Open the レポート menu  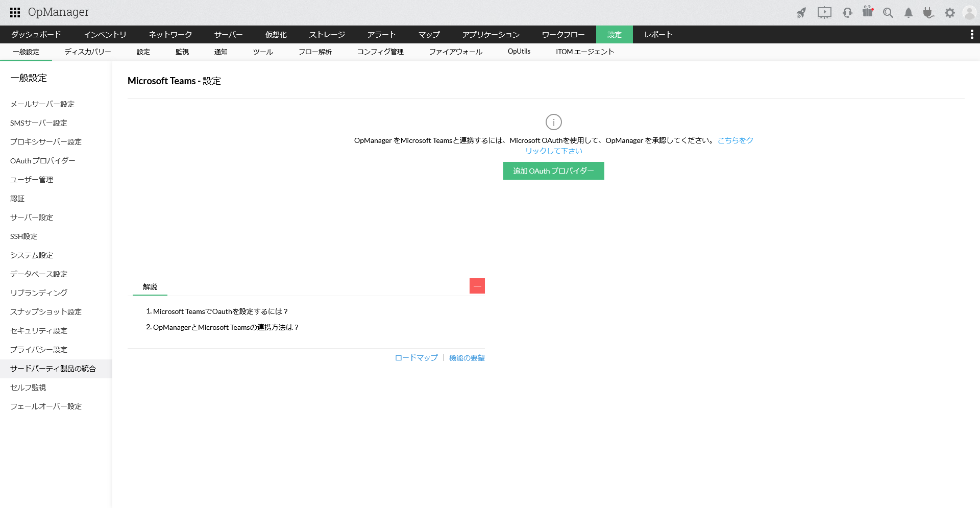pos(658,34)
